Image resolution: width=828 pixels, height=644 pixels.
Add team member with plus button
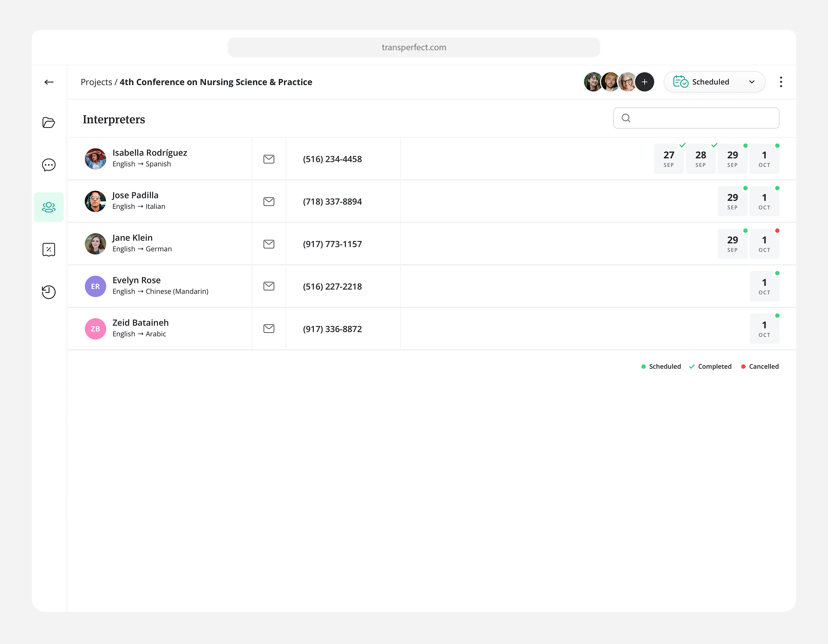tap(645, 82)
